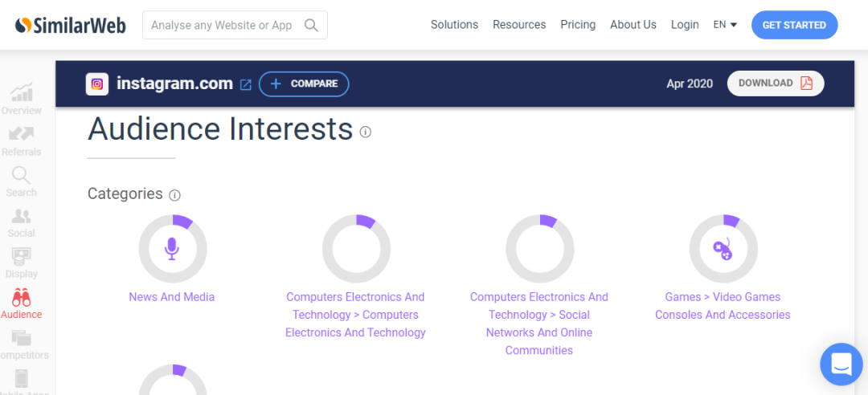Viewport: 868px width, 395px height.
Task: Click the Audience Interests info icon
Action: point(366,132)
